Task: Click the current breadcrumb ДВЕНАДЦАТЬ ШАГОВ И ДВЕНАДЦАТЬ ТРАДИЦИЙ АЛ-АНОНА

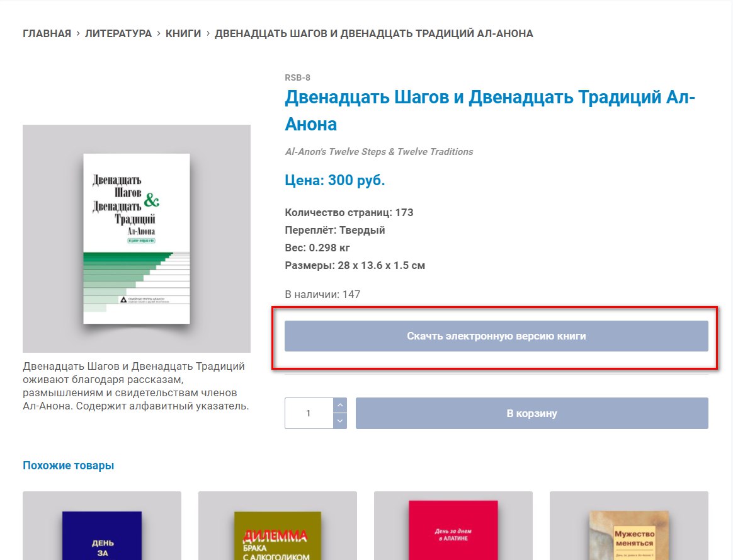Action: 373,33
